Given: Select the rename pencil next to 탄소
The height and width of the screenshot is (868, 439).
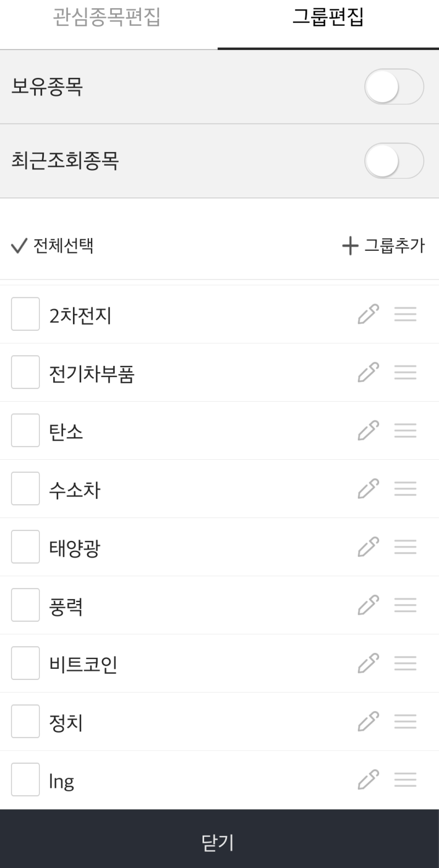Looking at the screenshot, I should tap(367, 430).
